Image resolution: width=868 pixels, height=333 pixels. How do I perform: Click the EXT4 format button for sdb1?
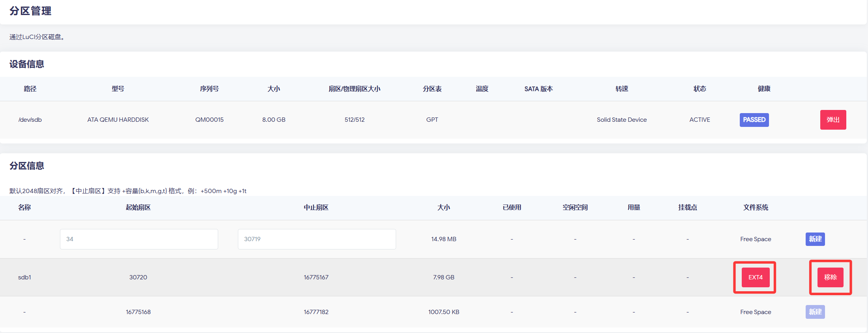[x=755, y=277]
